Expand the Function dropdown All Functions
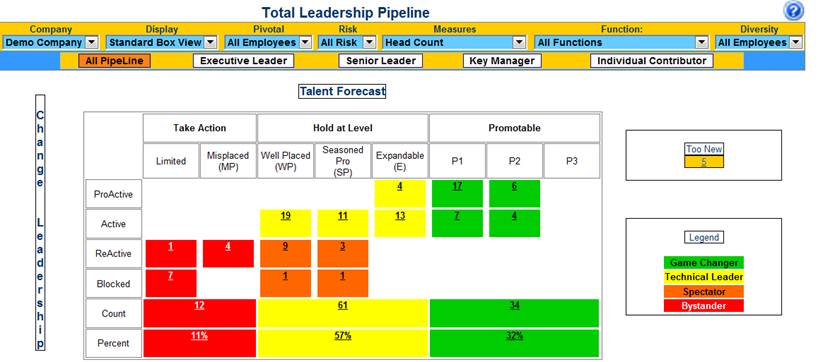Image resolution: width=835 pixels, height=362 pixels. (x=621, y=42)
